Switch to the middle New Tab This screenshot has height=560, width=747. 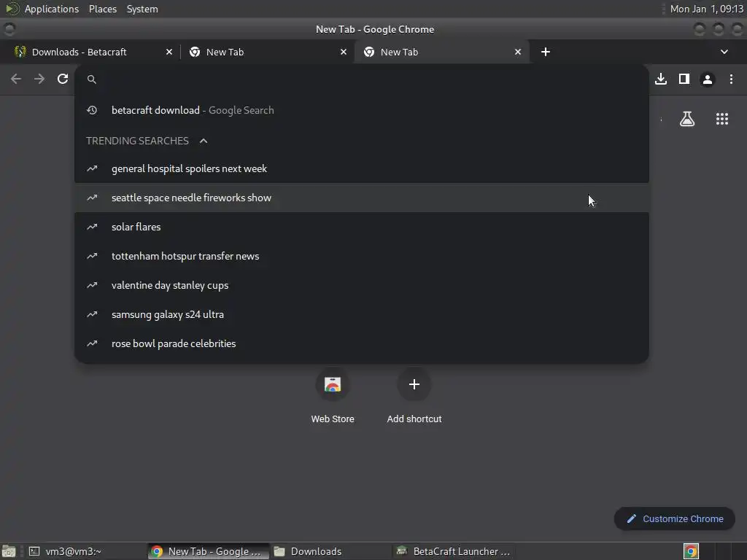point(267,52)
